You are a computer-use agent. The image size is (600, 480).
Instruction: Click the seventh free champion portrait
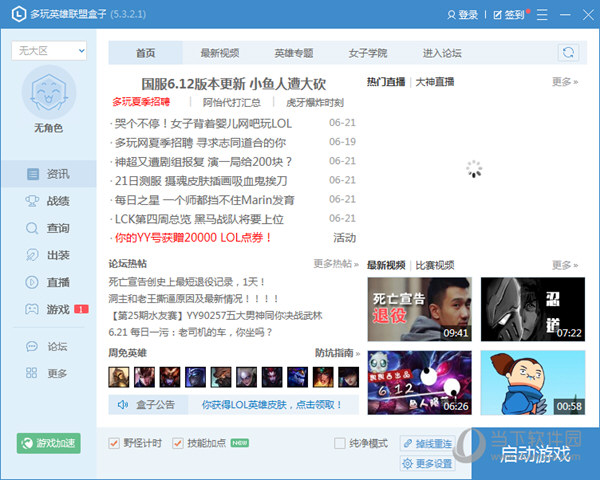(x=272, y=377)
